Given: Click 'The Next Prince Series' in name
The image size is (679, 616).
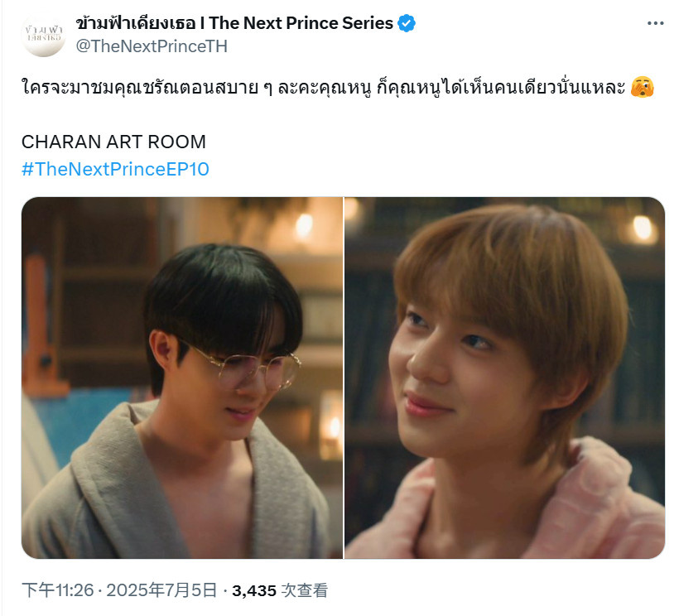Looking at the screenshot, I should click(x=301, y=23).
